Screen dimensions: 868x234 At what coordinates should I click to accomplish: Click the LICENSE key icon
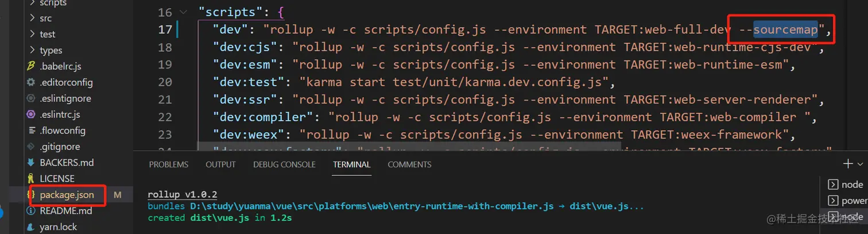[31, 179]
